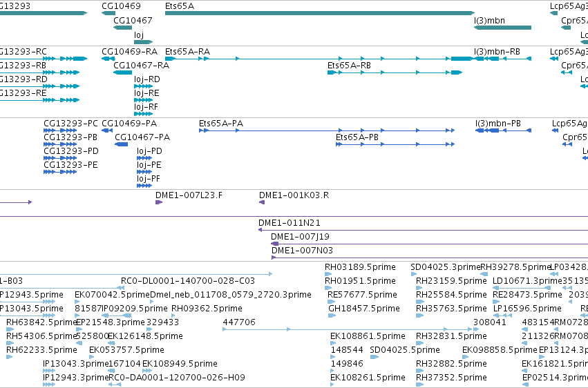Select the l(3)mbn-PB protein label
The image size is (588, 388).
(498, 123)
